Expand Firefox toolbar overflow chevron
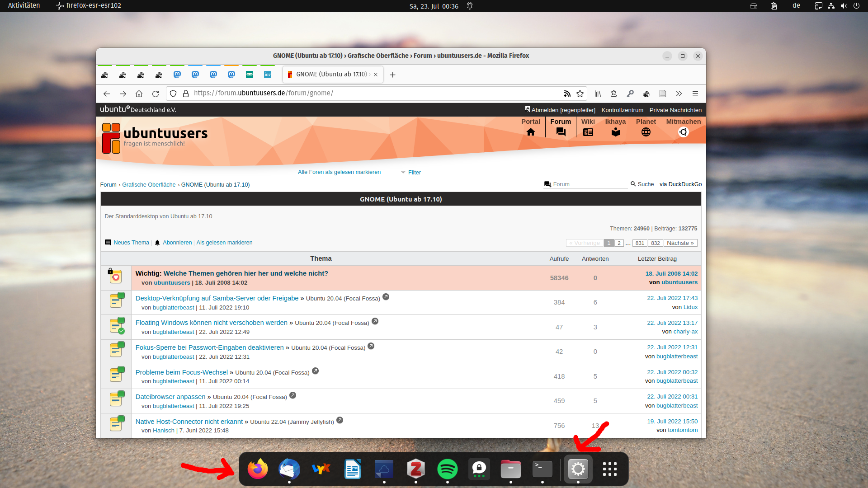The image size is (868, 488). click(x=679, y=94)
